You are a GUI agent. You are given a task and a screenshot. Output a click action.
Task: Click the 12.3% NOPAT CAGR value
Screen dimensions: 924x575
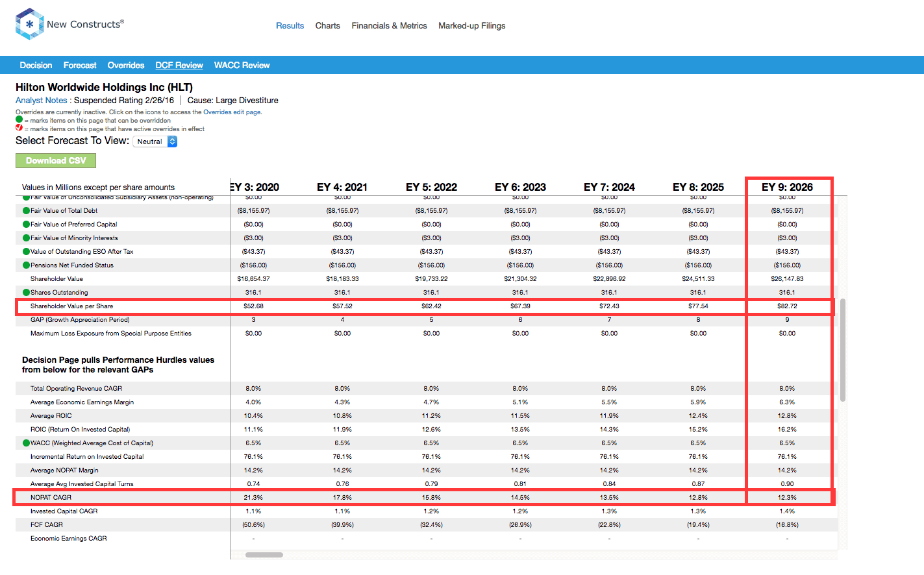coord(787,498)
